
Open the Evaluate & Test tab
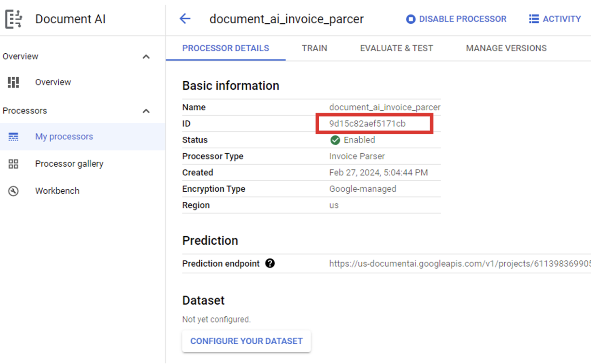point(396,48)
